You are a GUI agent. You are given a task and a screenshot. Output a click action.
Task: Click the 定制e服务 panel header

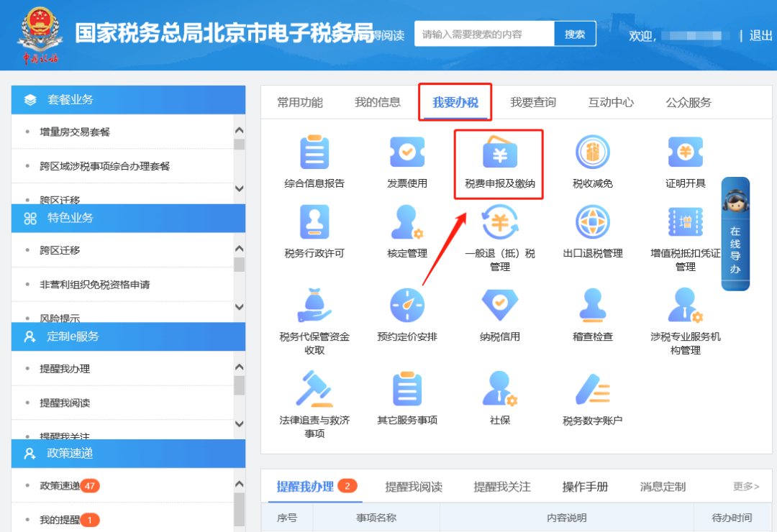128,336
